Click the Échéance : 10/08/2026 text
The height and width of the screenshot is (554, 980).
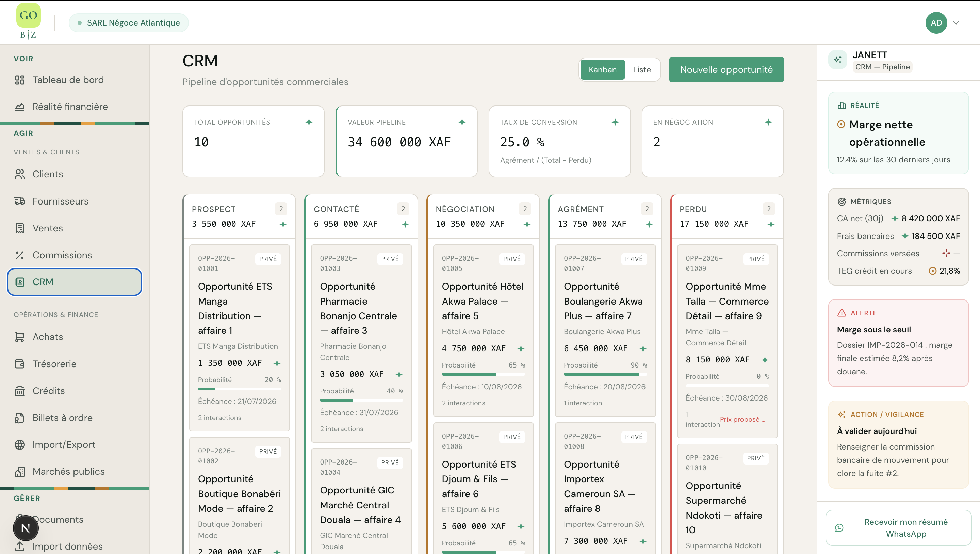point(481,387)
